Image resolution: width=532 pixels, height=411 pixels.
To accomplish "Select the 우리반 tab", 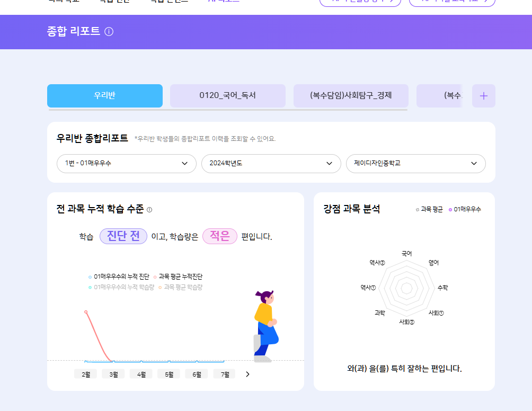I will point(105,96).
